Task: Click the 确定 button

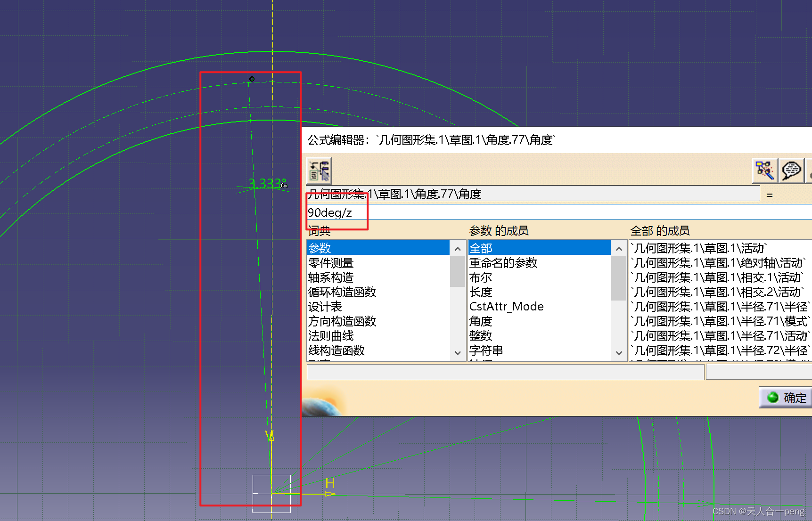Action: point(787,398)
